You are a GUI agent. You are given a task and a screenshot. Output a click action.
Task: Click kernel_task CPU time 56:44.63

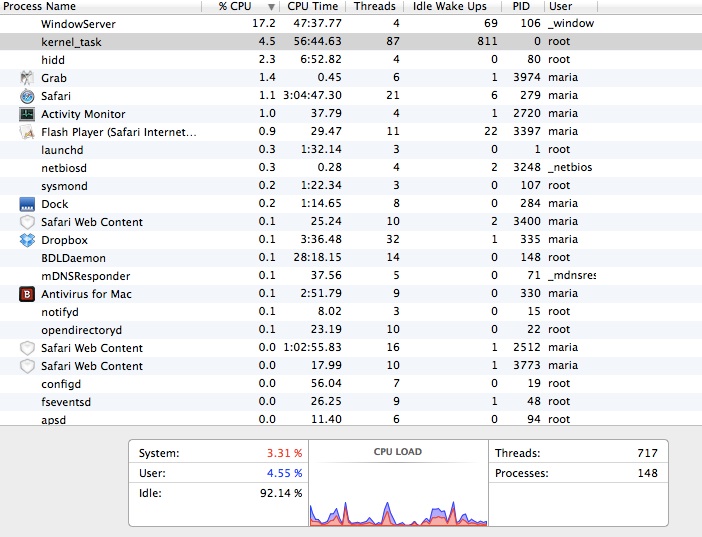[317, 41]
